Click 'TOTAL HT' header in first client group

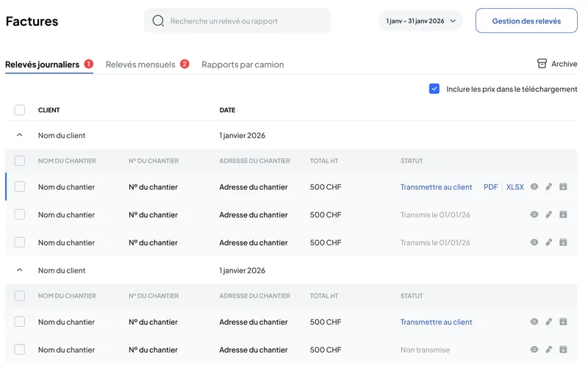(324, 161)
